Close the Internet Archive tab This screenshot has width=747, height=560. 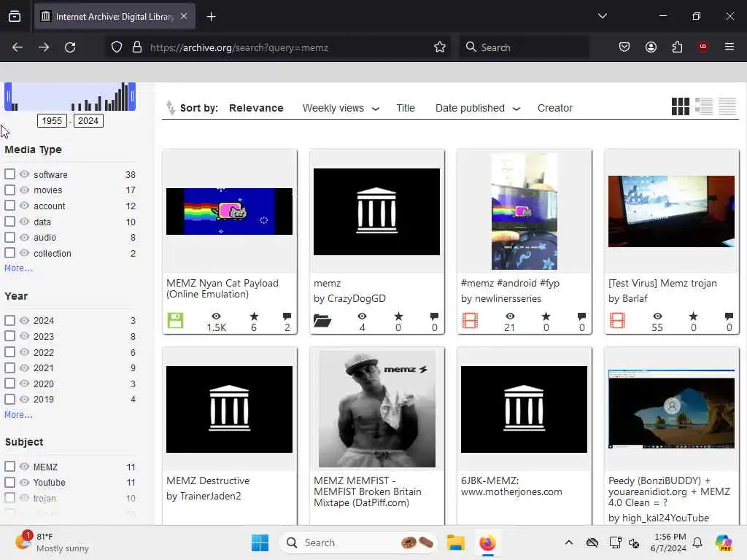click(x=184, y=17)
